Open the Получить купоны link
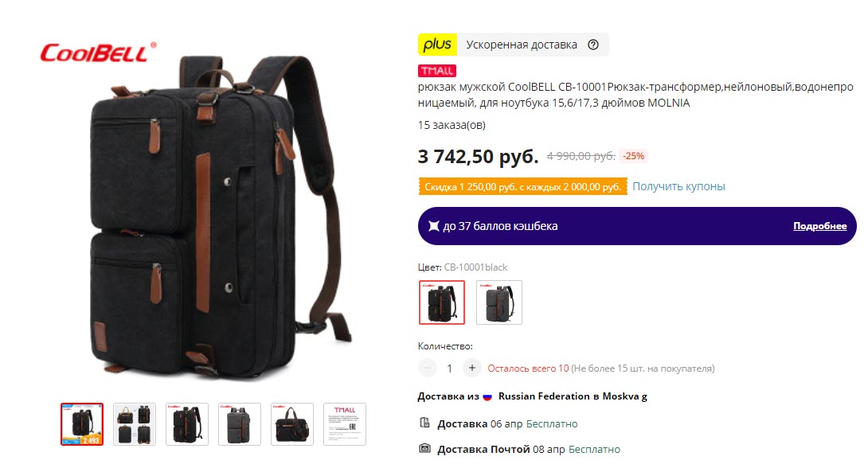This screenshot has width=868, height=468. coord(678,186)
